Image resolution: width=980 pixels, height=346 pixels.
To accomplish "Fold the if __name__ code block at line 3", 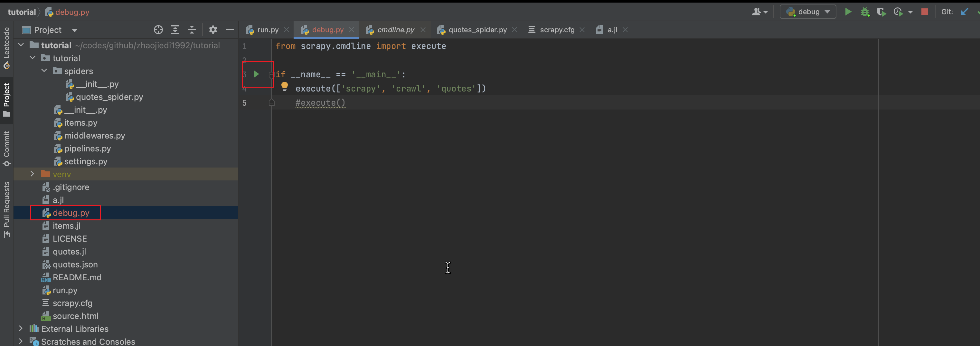I will coord(271,75).
